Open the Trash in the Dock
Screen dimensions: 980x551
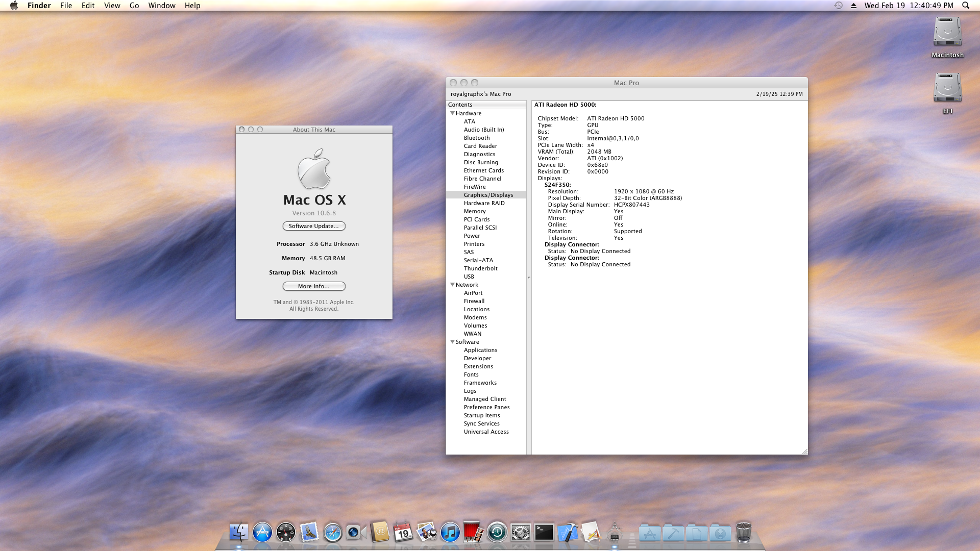[744, 533]
